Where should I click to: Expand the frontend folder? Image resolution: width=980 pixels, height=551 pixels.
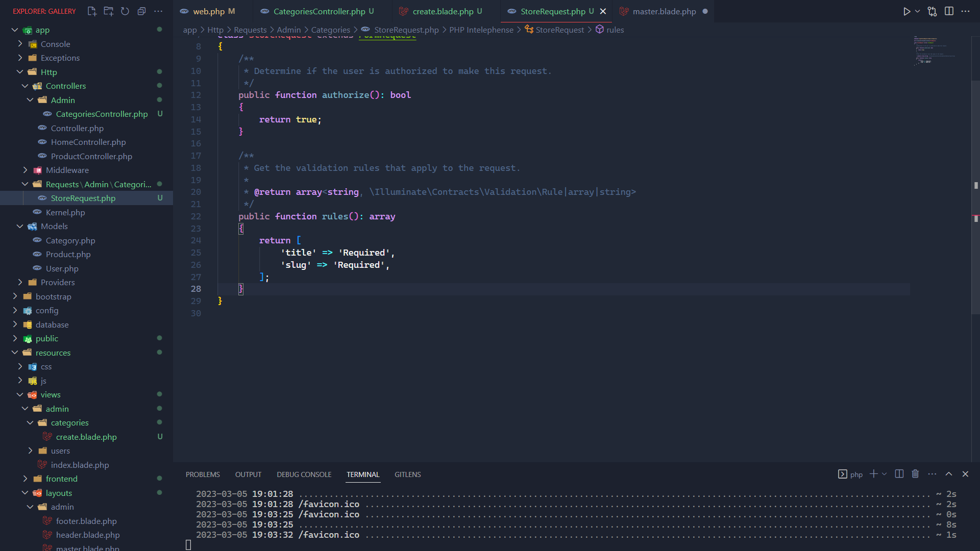(25, 479)
